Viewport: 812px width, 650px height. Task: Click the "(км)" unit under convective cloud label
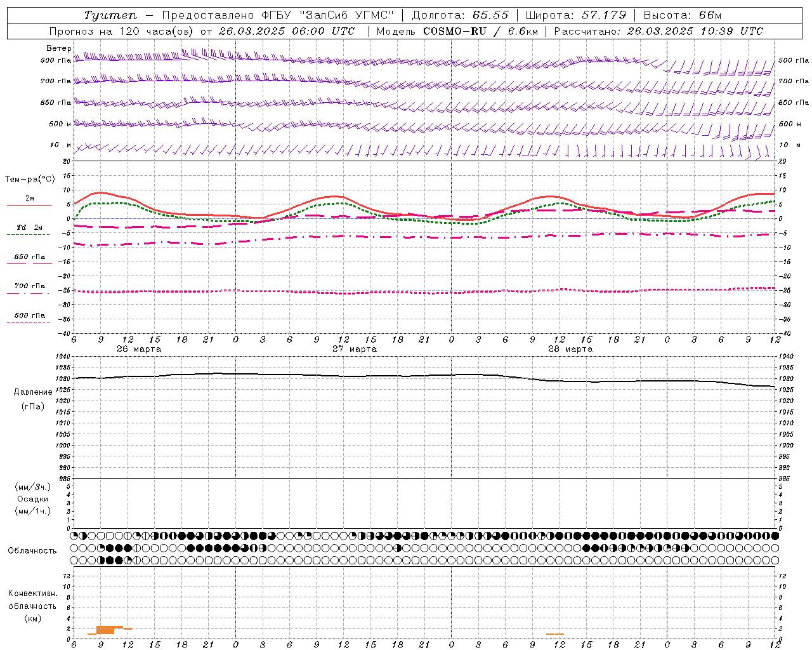click(33, 618)
